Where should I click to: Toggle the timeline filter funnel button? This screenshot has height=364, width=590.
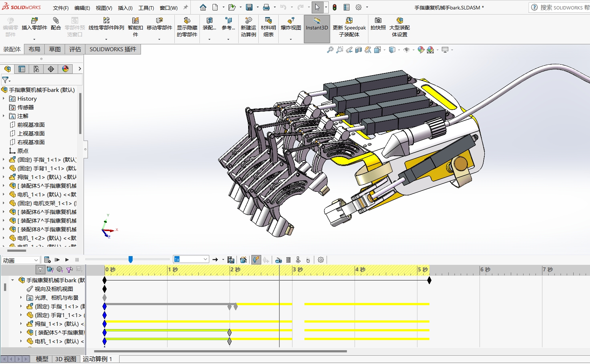(40, 270)
